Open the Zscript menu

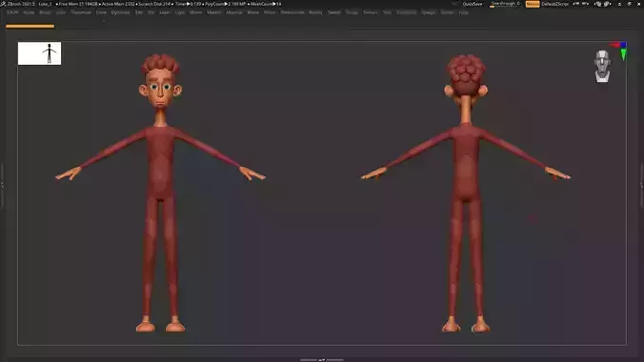coord(447,12)
